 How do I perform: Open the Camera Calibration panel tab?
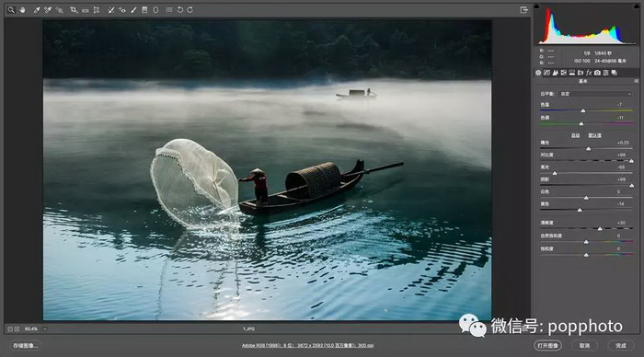click(x=597, y=73)
